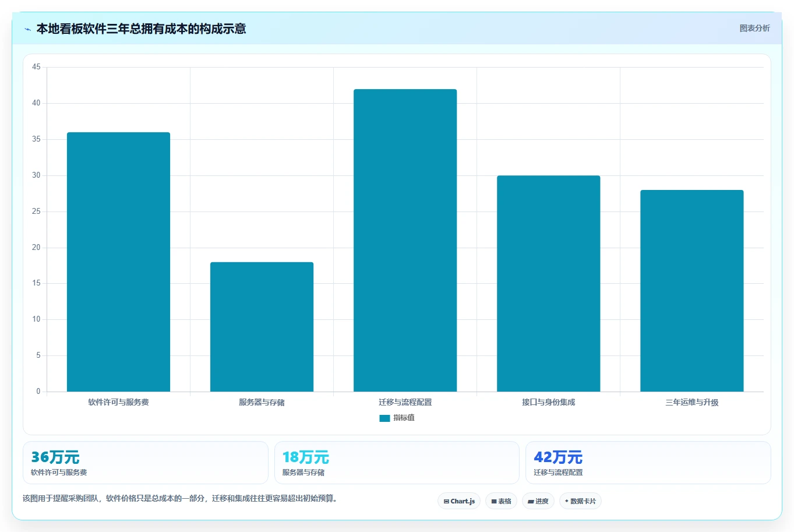
Task: Click the 图表分析 label in the header
Action: coord(754,28)
